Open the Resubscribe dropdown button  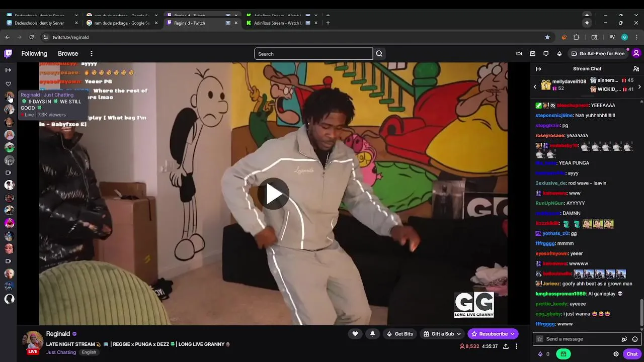click(493, 334)
